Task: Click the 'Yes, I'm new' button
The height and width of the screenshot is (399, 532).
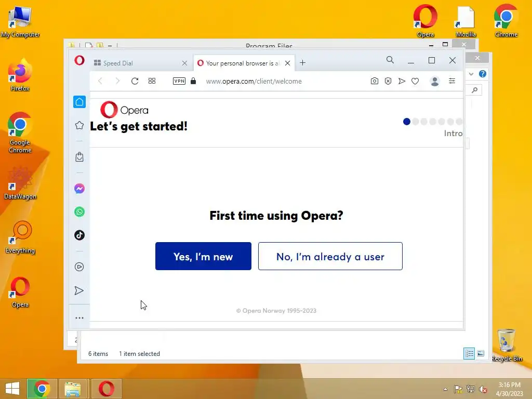Action: point(203,256)
